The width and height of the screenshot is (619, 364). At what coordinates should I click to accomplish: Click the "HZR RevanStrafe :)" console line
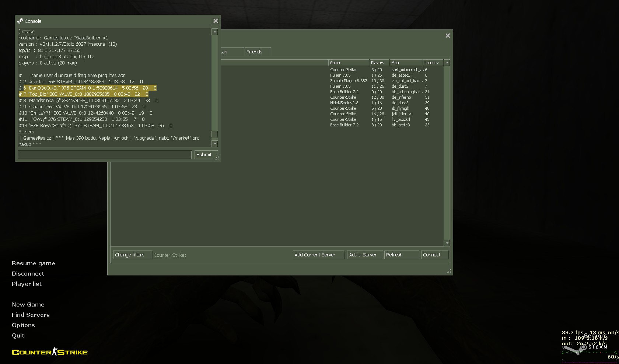coord(95,126)
